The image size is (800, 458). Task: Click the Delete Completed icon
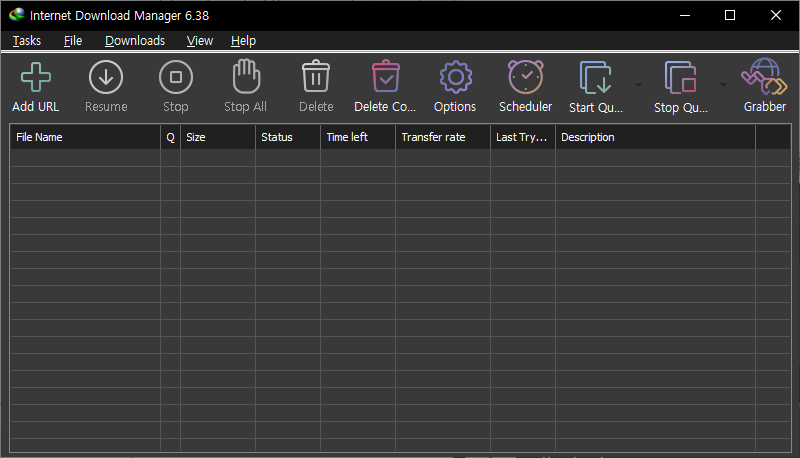coord(386,77)
